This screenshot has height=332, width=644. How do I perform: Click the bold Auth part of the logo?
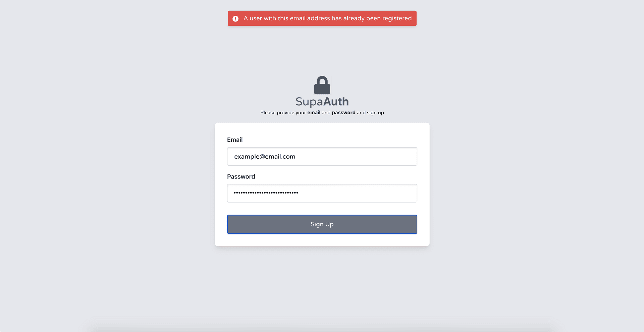tap(336, 101)
